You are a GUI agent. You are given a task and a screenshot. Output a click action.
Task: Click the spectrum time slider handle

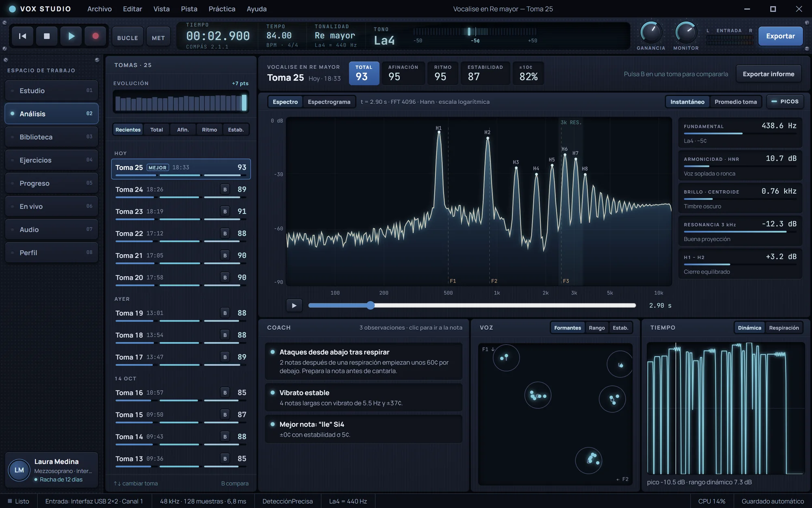(370, 305)
